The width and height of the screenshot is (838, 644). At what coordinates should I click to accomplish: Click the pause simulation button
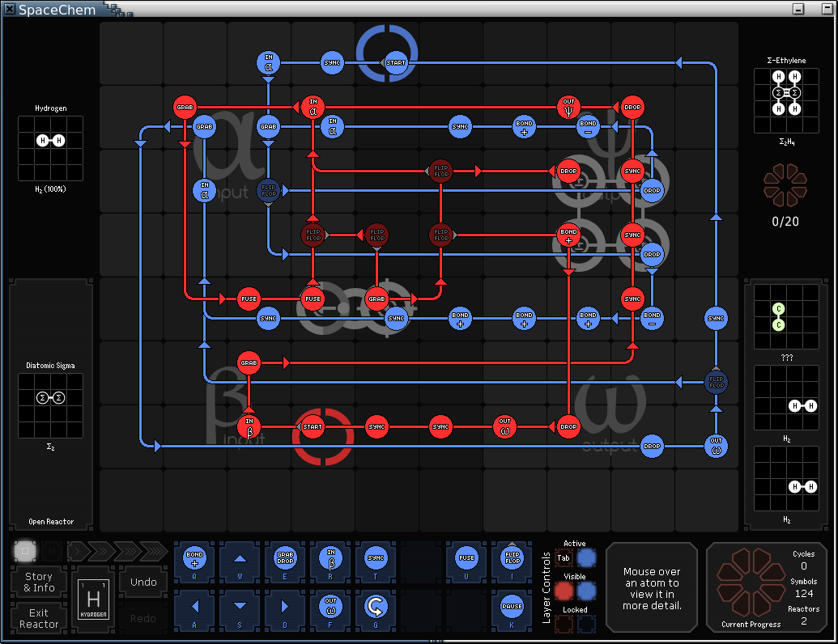pyautogui.click(x=52, y=550)
